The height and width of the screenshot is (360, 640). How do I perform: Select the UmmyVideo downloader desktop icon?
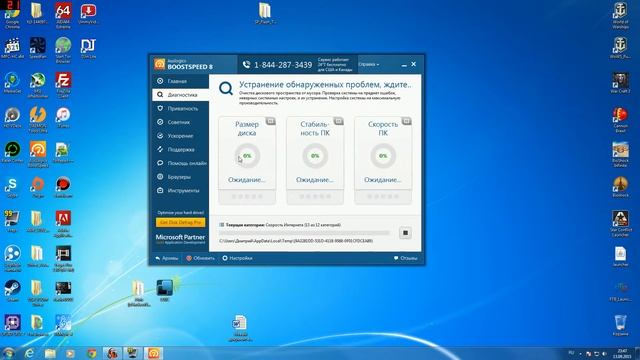[x=88, y=13]
